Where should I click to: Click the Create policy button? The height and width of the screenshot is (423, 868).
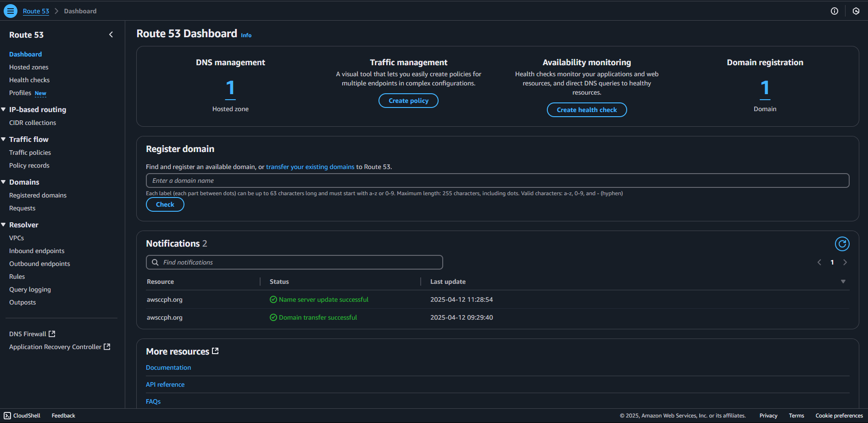tap(408, 101)
